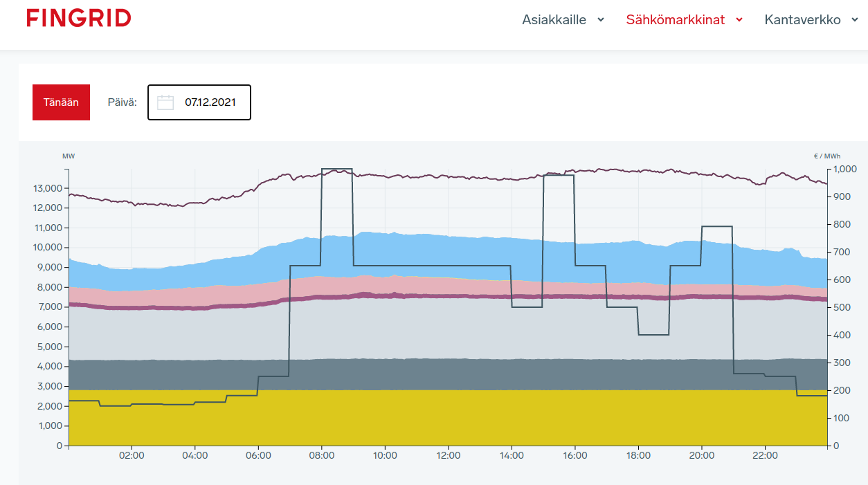The image size is (868, 485).
Task: Click the Päivä label text
Action: coord(123,102)
